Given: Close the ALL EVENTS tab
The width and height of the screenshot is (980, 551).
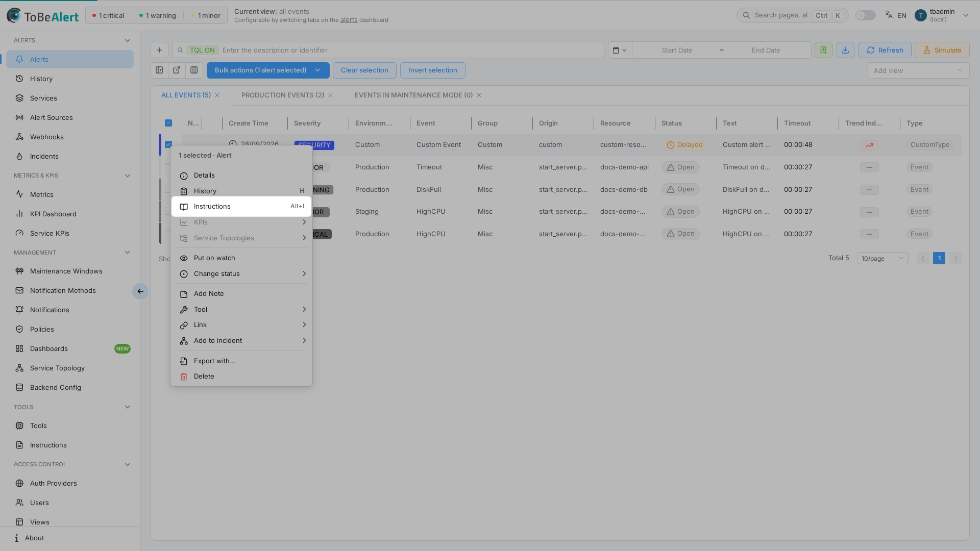Looking at the screenshot, I should point(217,95).
